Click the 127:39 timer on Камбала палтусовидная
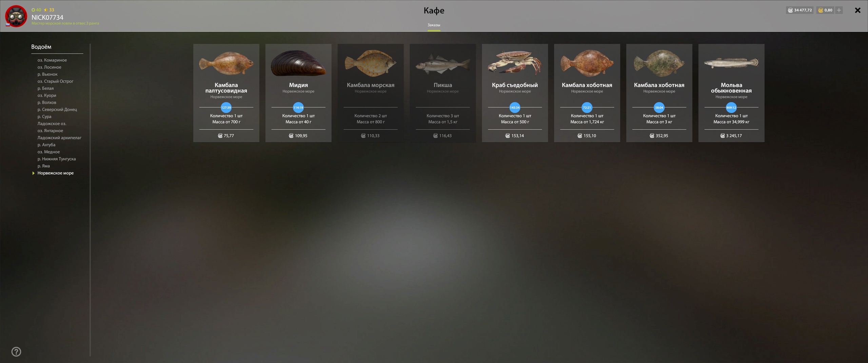The width and height of the screenshot is (868, 363). coord(226,107)
